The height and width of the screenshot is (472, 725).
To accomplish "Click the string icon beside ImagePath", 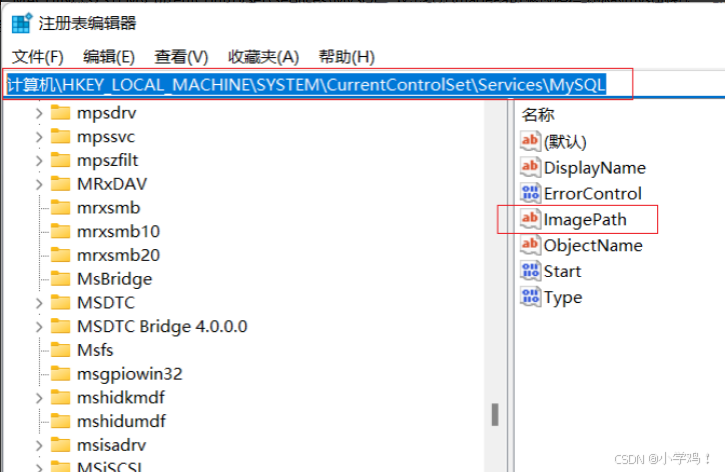I will [x=530, y=219].
